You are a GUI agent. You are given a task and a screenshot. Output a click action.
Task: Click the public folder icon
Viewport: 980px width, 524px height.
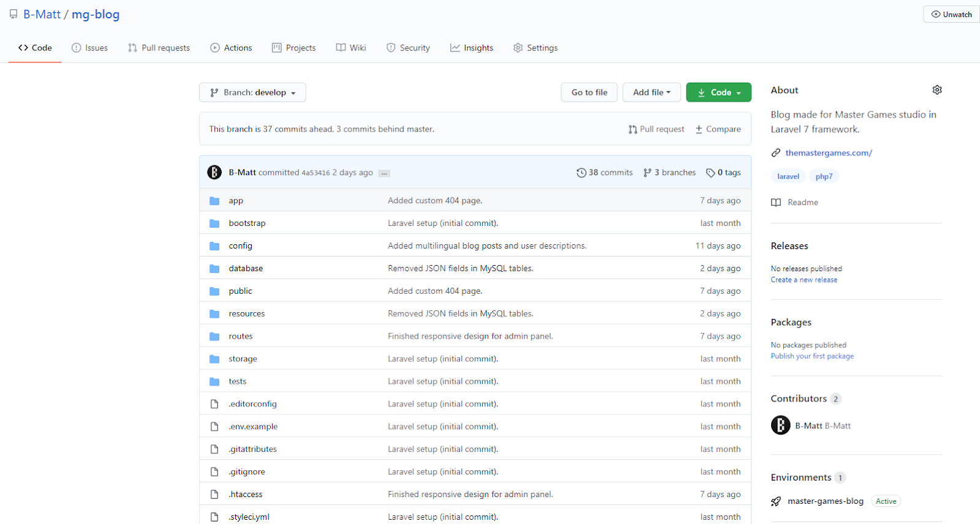[214, 291]
